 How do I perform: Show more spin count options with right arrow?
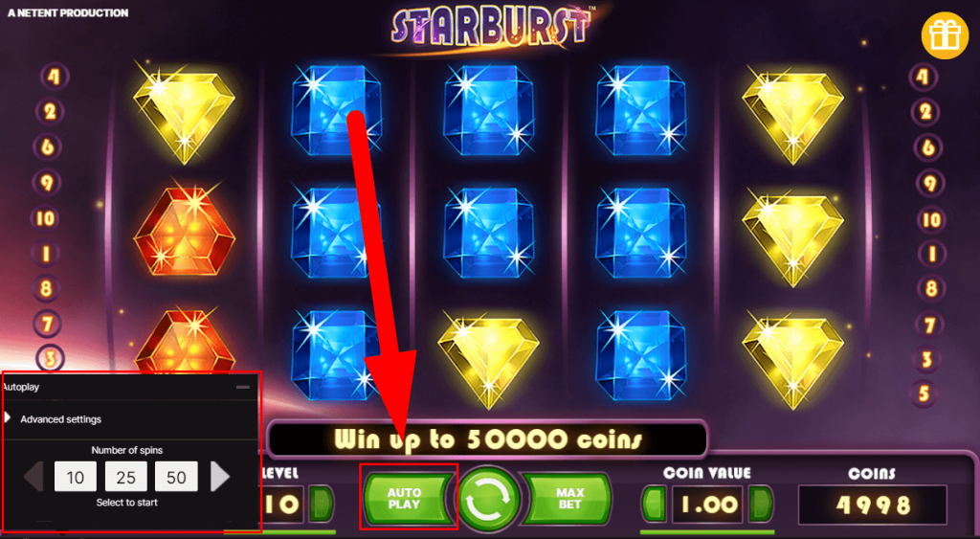pos(219,477)
